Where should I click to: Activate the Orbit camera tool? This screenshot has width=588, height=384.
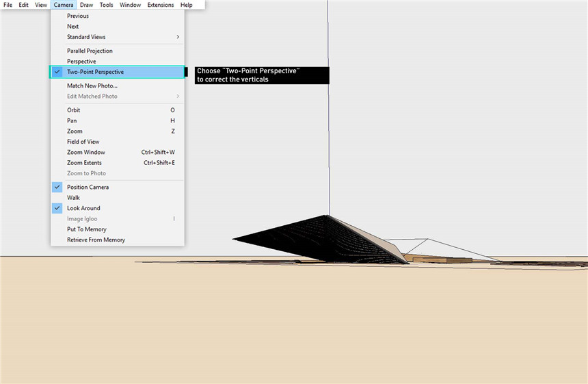pyautogui.click(x=74, y=110)
